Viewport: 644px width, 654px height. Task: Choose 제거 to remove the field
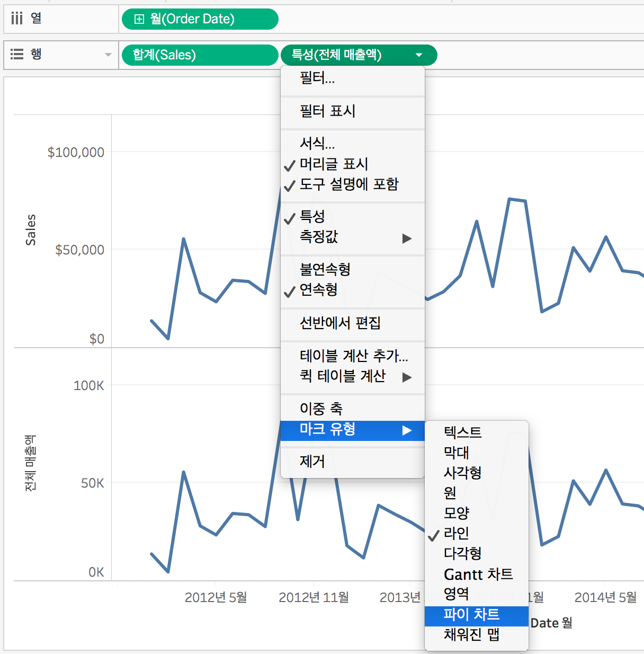353,461
